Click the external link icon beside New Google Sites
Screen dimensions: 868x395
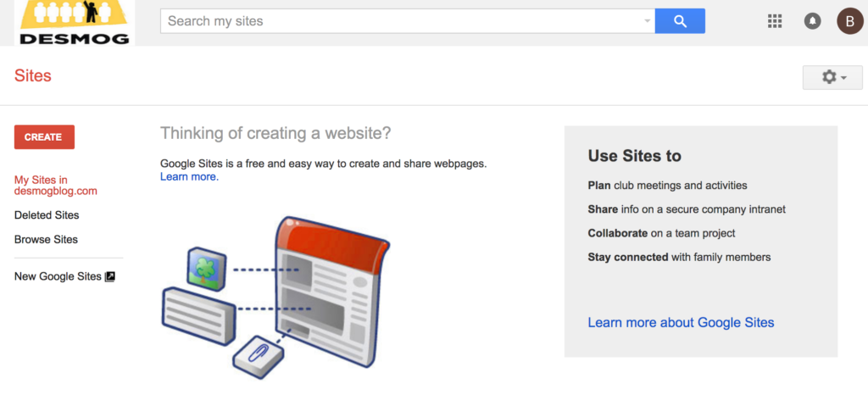pyautogui.click(x=110, y=276)
